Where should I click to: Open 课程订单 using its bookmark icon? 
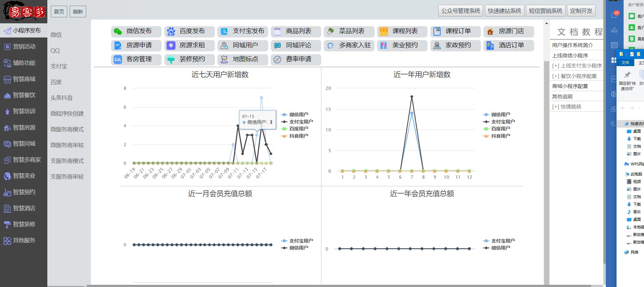(437, 31)
